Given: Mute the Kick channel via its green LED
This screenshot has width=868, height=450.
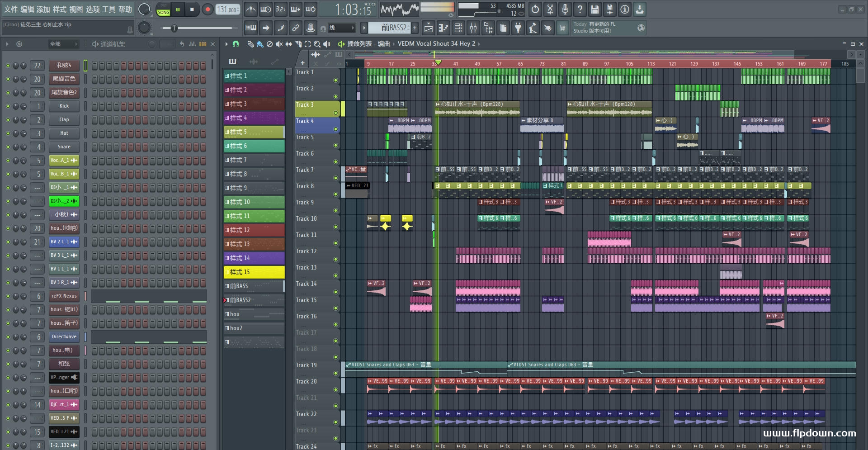Looking at the screenshot, I should [8, 106].
